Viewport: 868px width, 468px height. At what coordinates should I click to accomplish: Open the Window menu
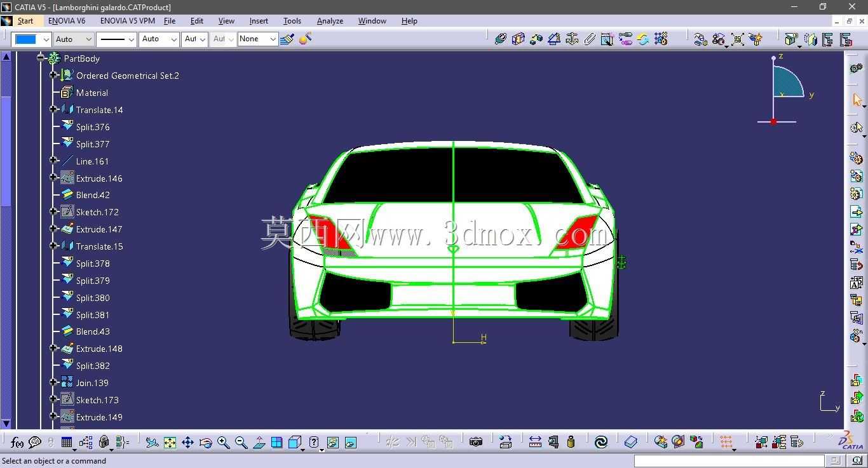point(372,21)
